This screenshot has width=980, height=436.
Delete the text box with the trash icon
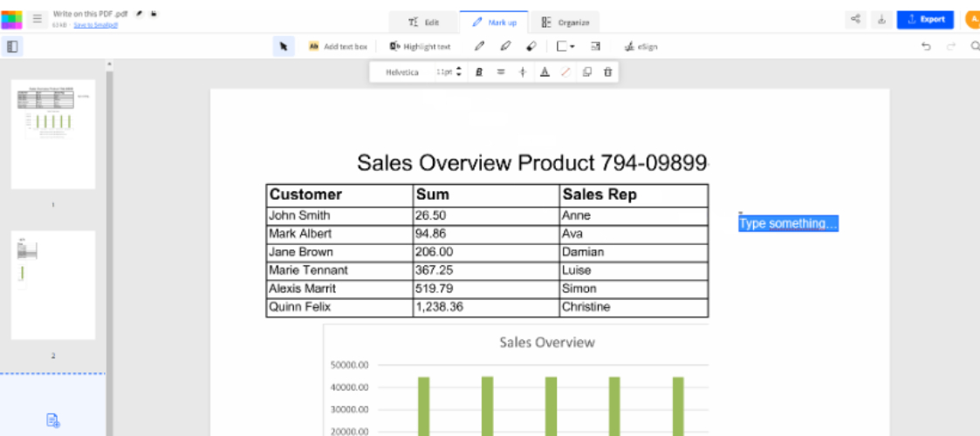[x=607, y=72]
